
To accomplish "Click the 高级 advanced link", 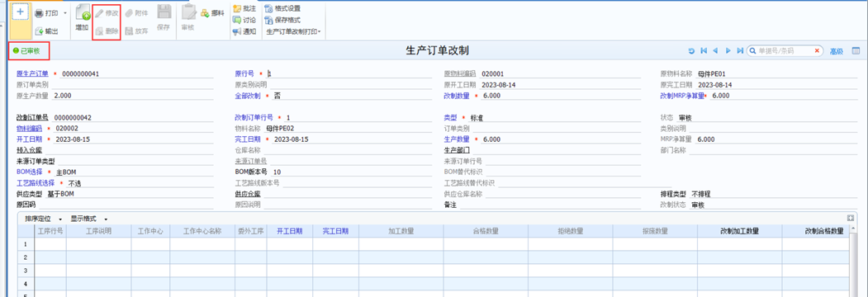I will [x=836, y=51].
